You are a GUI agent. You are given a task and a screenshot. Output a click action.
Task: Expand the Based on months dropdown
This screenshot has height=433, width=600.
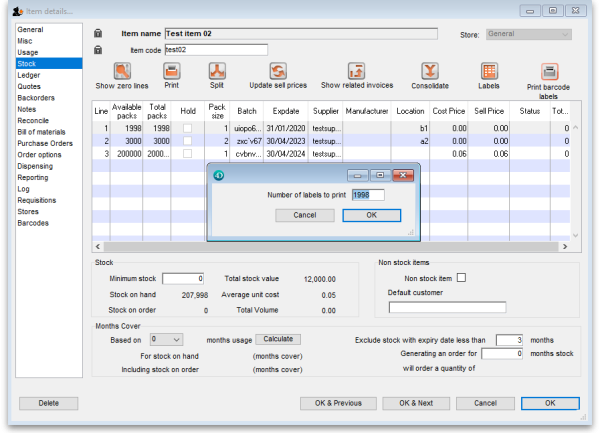click(165, 339)
